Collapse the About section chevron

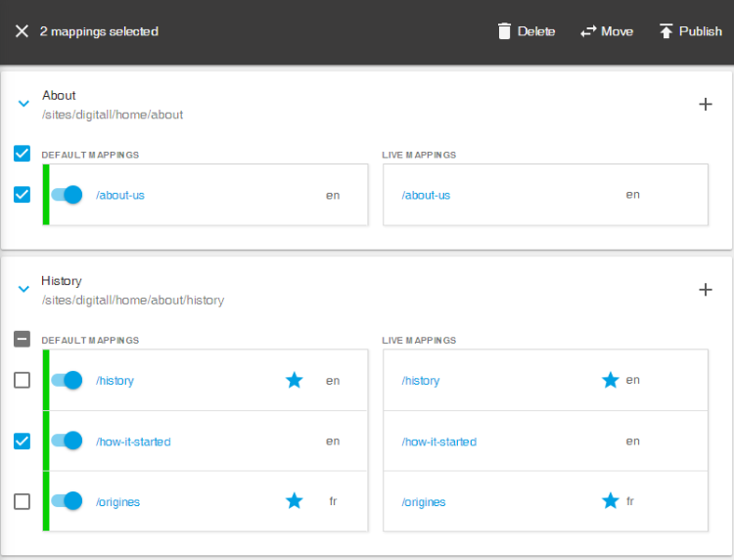pos(23,104)
